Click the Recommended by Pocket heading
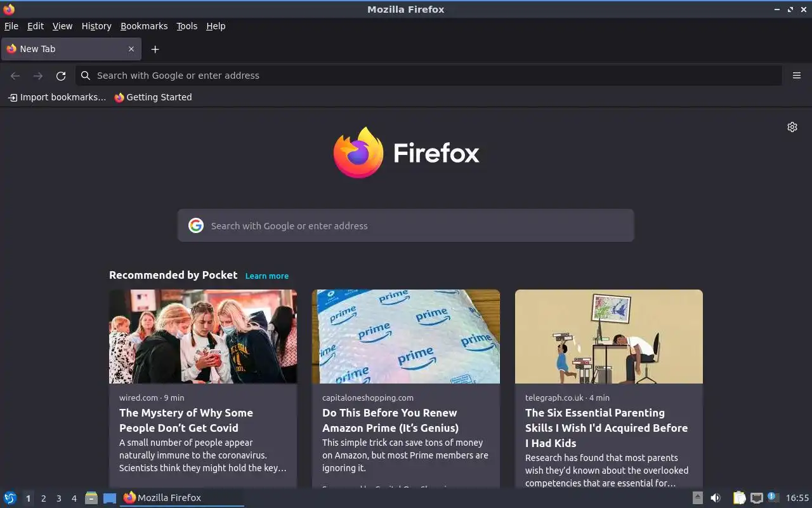This screenshot has width=812, height=508. [x=173, y=275]
